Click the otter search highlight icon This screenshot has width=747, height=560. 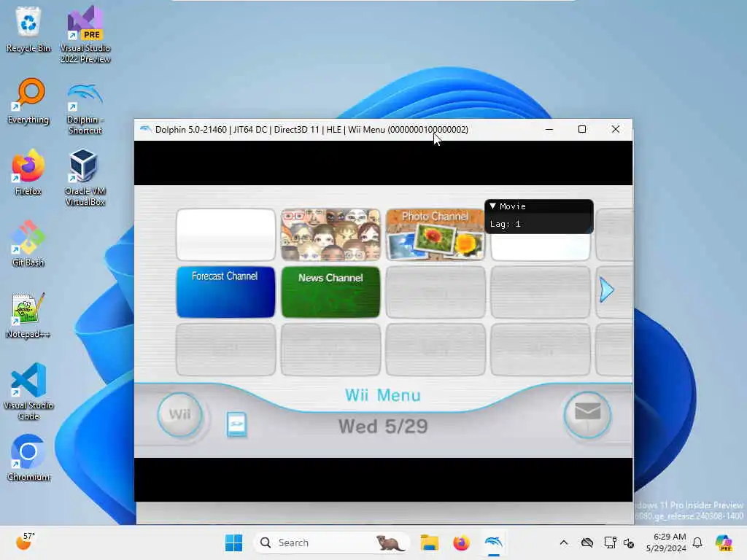[390, 542]
